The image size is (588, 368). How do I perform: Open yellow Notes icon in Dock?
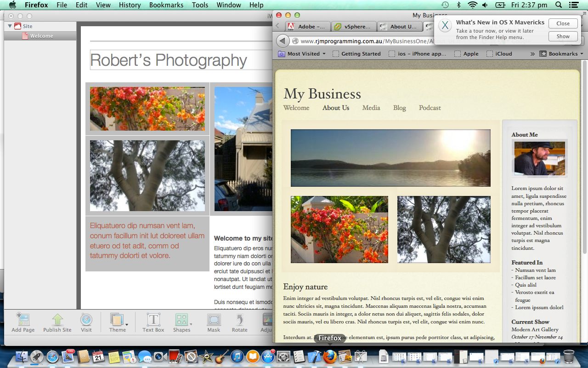[x=114, y=356]
